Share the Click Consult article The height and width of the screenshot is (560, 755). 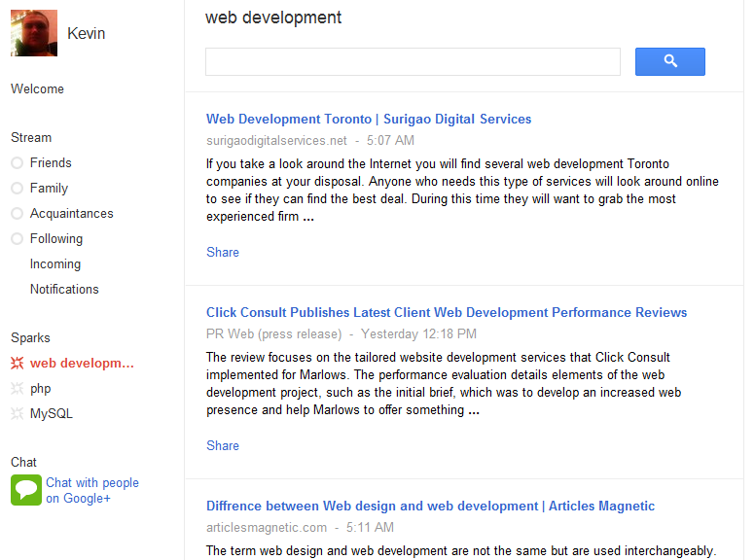click(x=223, y=445)
